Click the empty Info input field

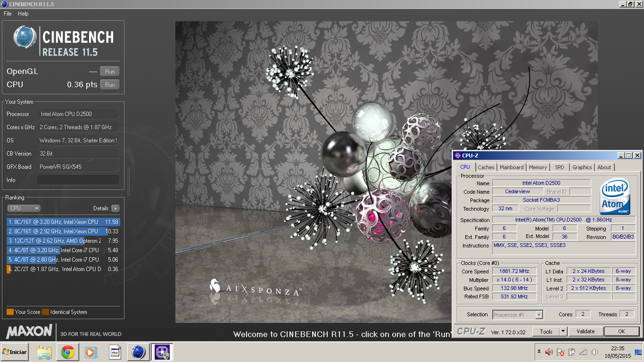[x=78, y=180]
